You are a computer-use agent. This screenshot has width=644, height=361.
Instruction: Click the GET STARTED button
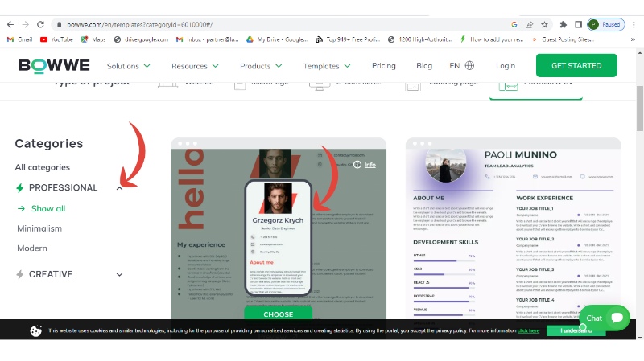tap(576, 65)
